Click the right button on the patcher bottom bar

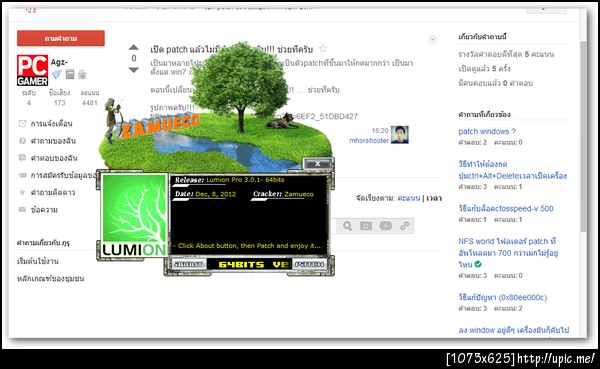click(x=310, y=264)
